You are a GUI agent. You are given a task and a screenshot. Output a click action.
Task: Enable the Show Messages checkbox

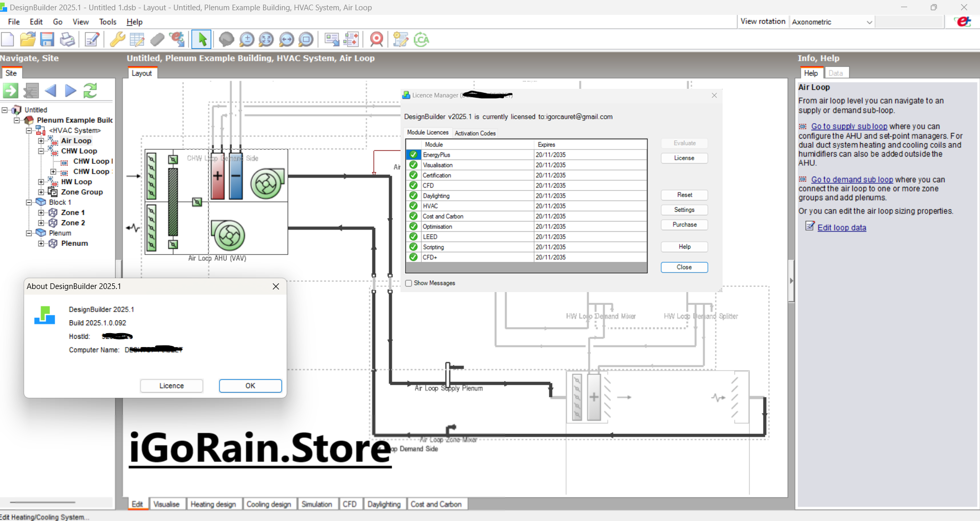click(408, 283)
